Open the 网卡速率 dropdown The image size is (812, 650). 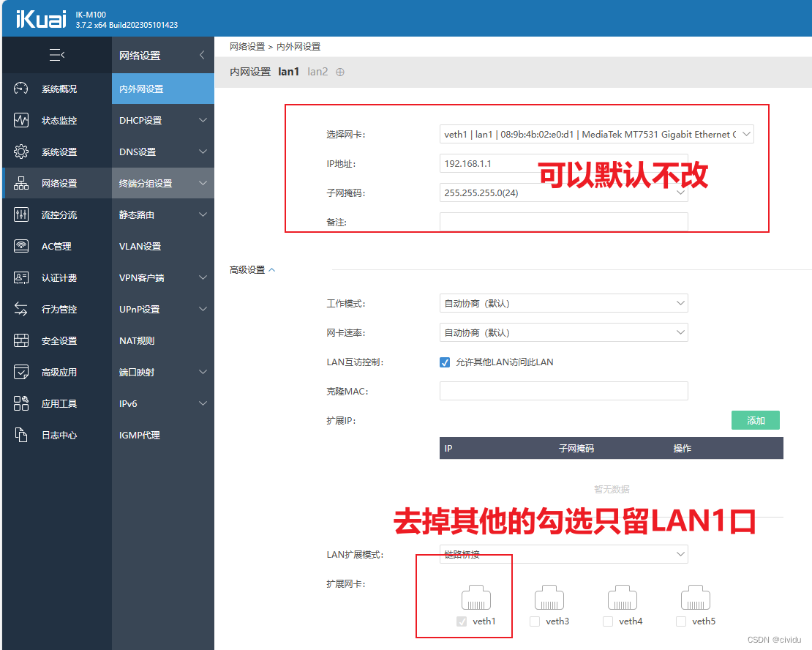point(563,333)
